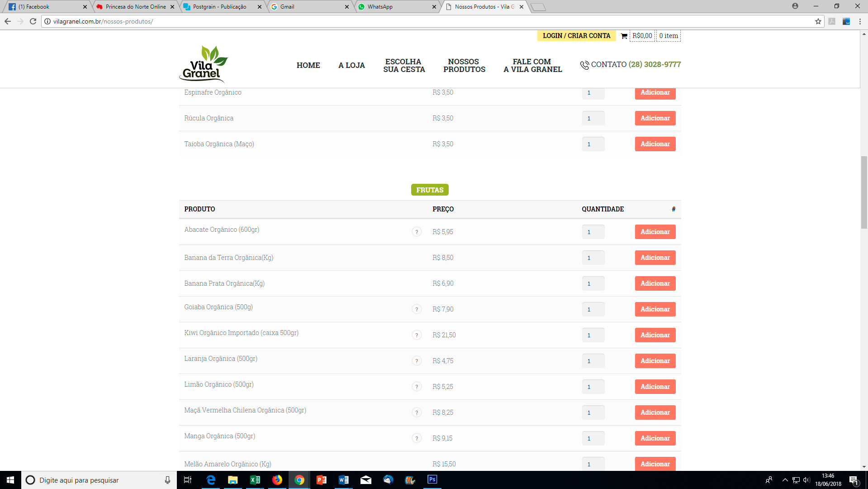The width and height of the screenshot is (868, 489).
Task: Open A LOJA menu item
Action: [351, 65]
